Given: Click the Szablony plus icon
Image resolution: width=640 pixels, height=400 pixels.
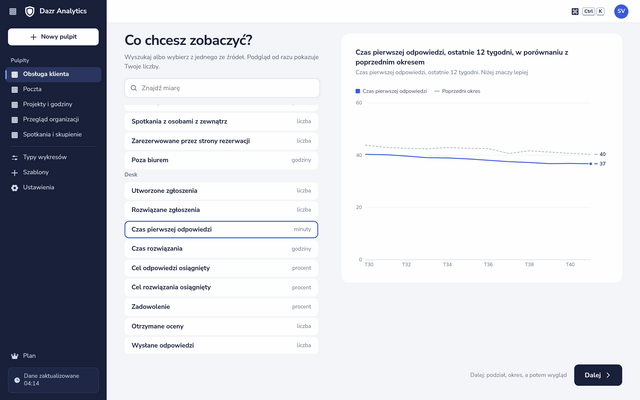Looking at the screenshot, I should tap(15, 173).
